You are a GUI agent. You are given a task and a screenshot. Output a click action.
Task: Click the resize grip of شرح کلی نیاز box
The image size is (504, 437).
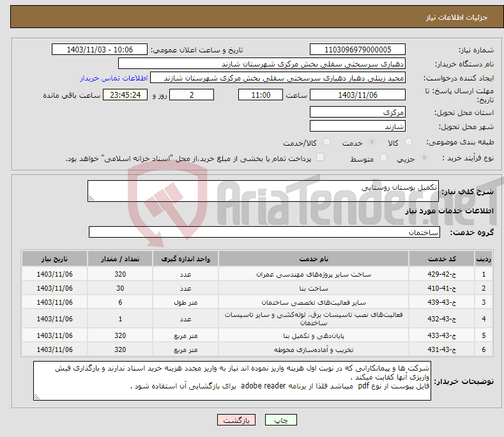point(91,199)
